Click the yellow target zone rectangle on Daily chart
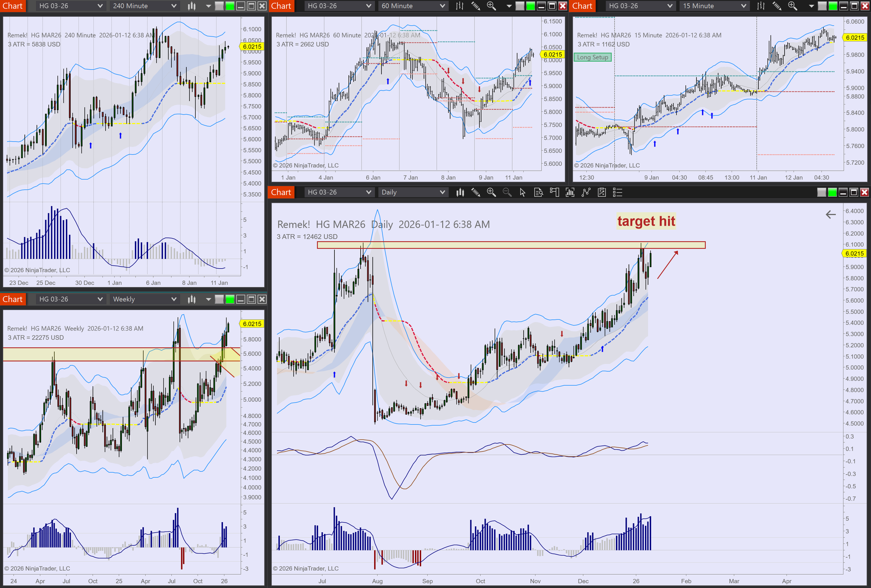This screenshot has height=588, width=871. click(x=487, y=245)
